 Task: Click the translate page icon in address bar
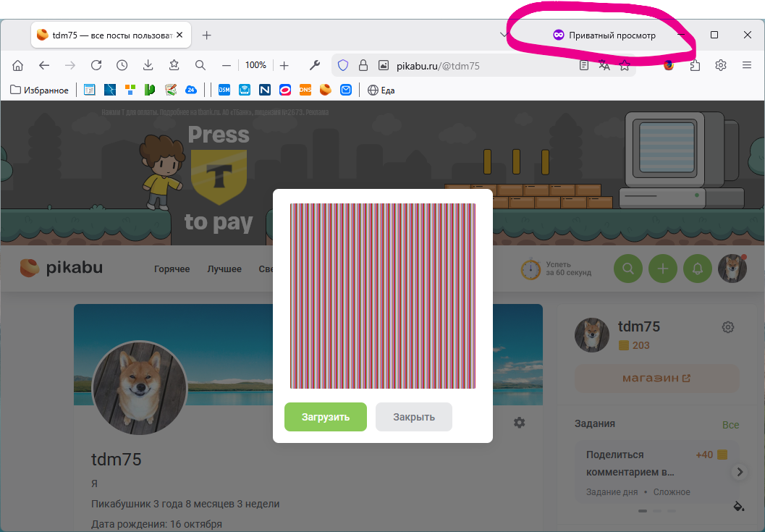[x=604, y=65]
